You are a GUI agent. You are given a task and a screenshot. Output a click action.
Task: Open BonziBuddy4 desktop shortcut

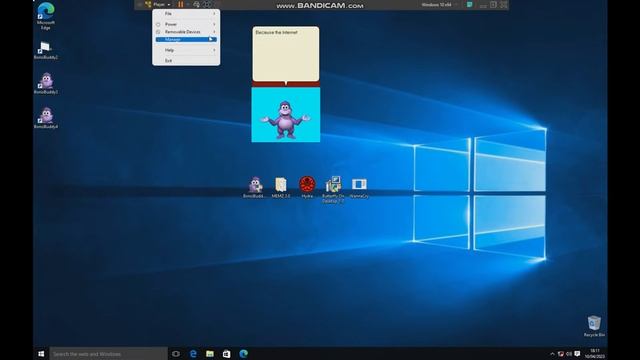click(46, 118)
